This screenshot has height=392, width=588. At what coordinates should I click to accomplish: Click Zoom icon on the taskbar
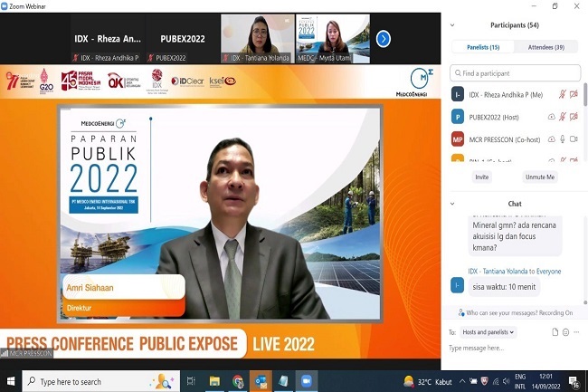[307, 381]
